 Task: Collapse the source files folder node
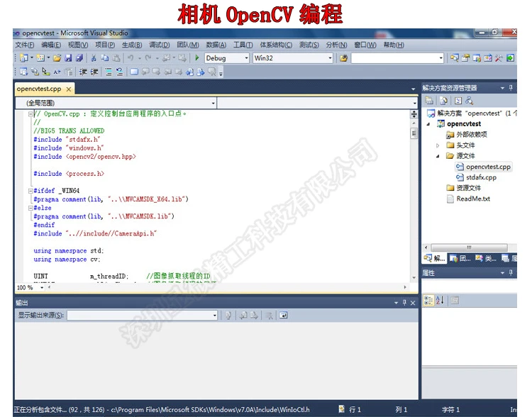(x=438, y=156)
